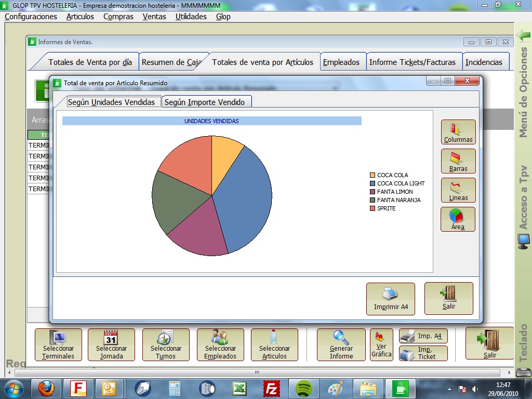Switch to Totales de venta por Artículos tab
The height and width of the screenshot is (399, 532).
(x=262, y=62)
